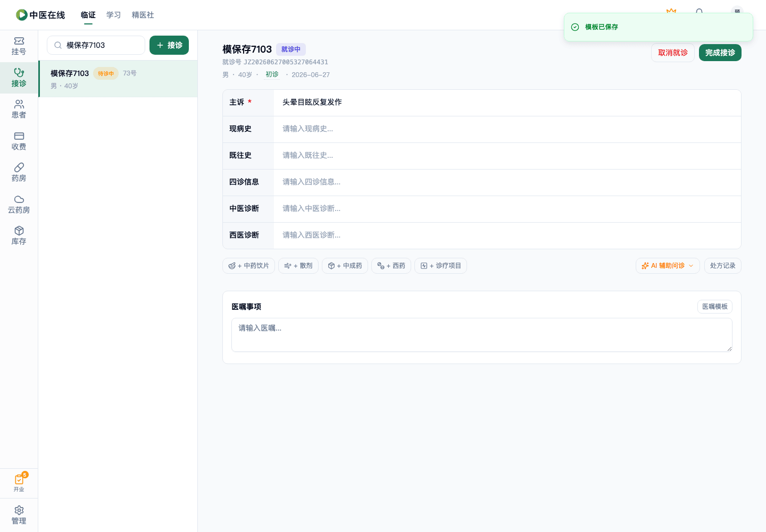
Task: Open the 收费 billing sidebar icon
Action: point(19,136)
